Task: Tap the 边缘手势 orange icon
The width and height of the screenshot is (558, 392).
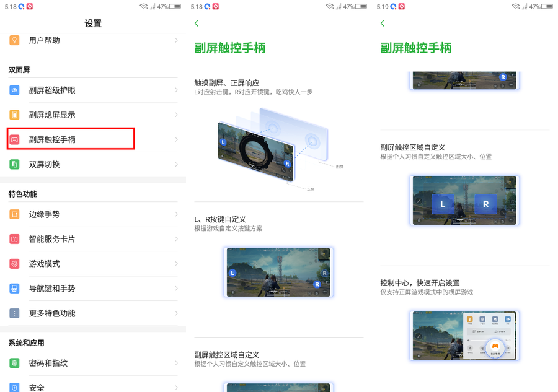Action: coord(14,214)
